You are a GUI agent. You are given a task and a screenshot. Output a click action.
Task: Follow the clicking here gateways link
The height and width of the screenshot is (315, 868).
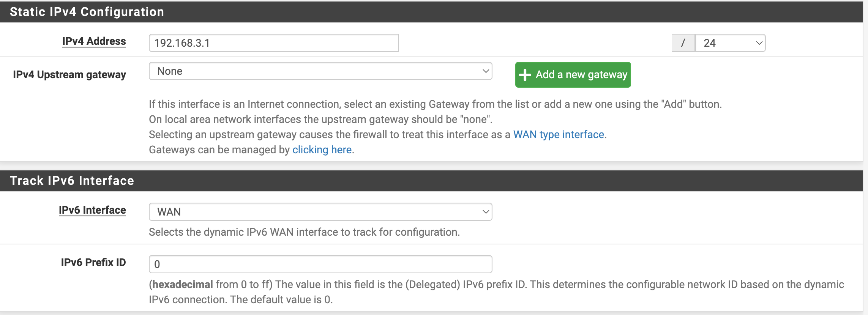(322, 150)
